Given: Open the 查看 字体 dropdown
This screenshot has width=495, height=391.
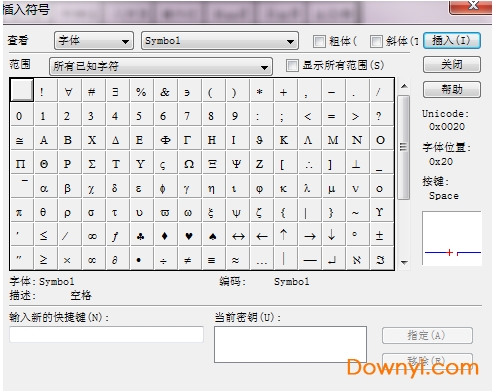Looking at the screenshot, I should (x=94, y=41).
